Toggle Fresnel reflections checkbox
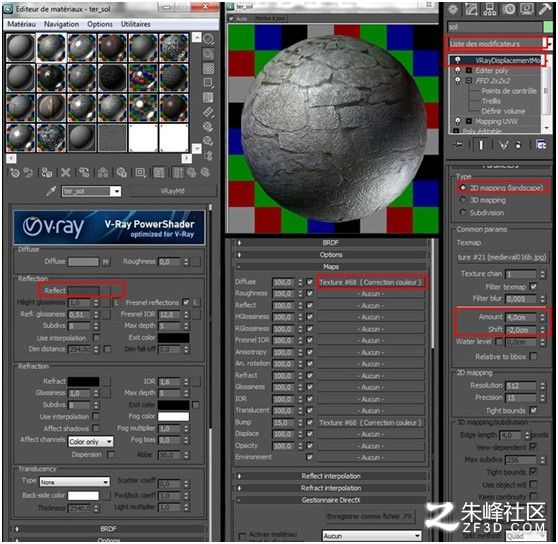 (186, 302)
